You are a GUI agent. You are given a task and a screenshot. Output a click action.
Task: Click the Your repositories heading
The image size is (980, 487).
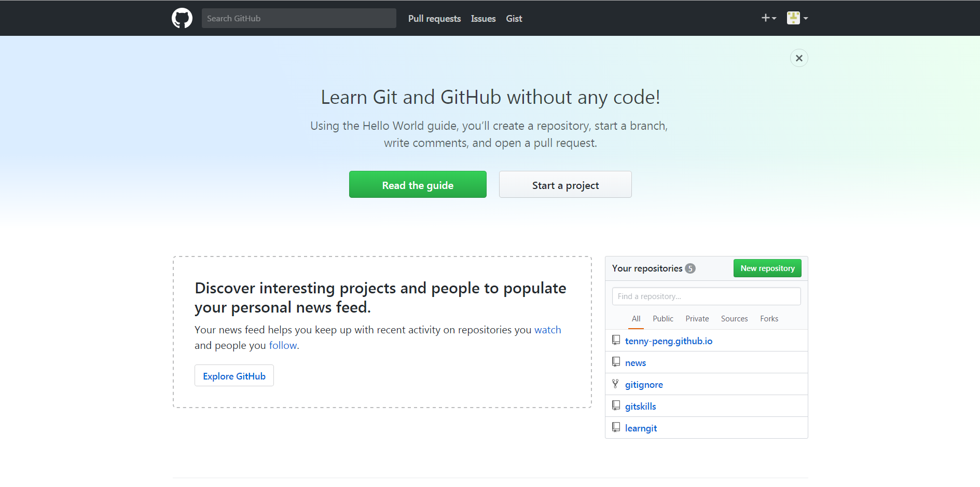647,268
